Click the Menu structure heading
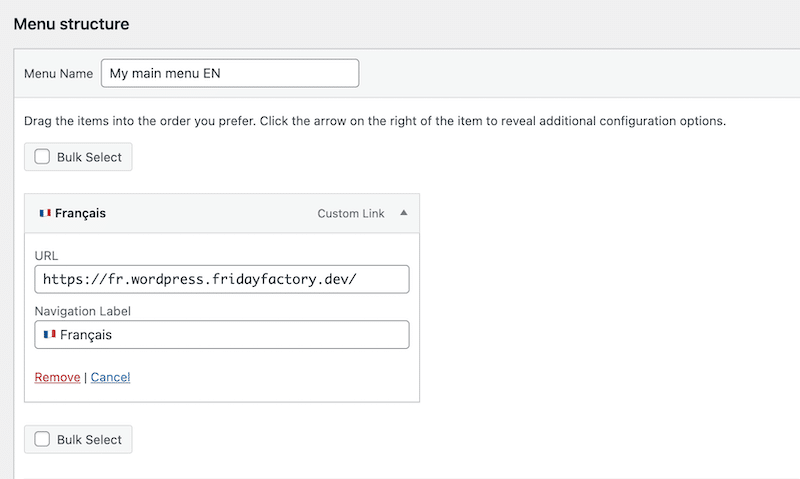The width and height of the screenshot is (800, 479). pyautogui.click(x=71, y=24)
